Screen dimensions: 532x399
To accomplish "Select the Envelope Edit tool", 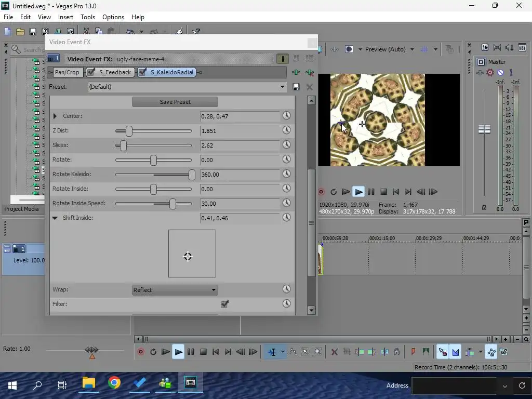I will [293, 352].
